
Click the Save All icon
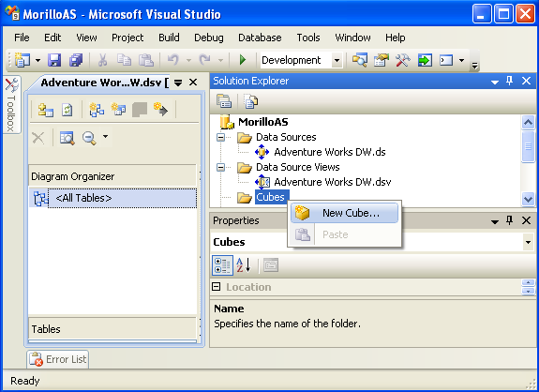tap(76, 60)
